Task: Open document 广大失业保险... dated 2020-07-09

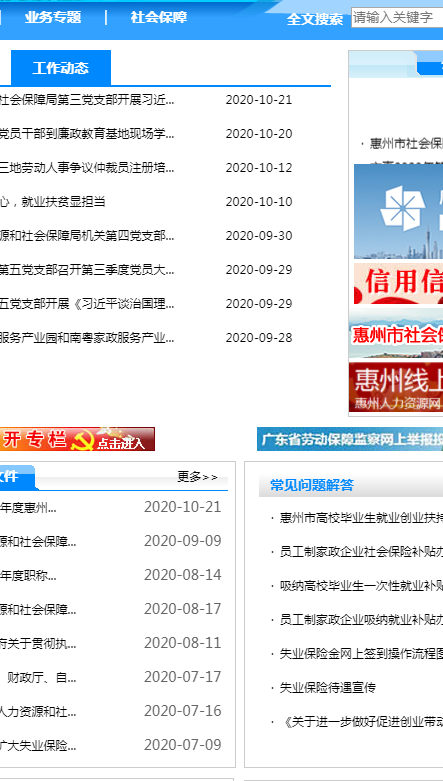Action: pyautogui.click(x=38, y=745)
